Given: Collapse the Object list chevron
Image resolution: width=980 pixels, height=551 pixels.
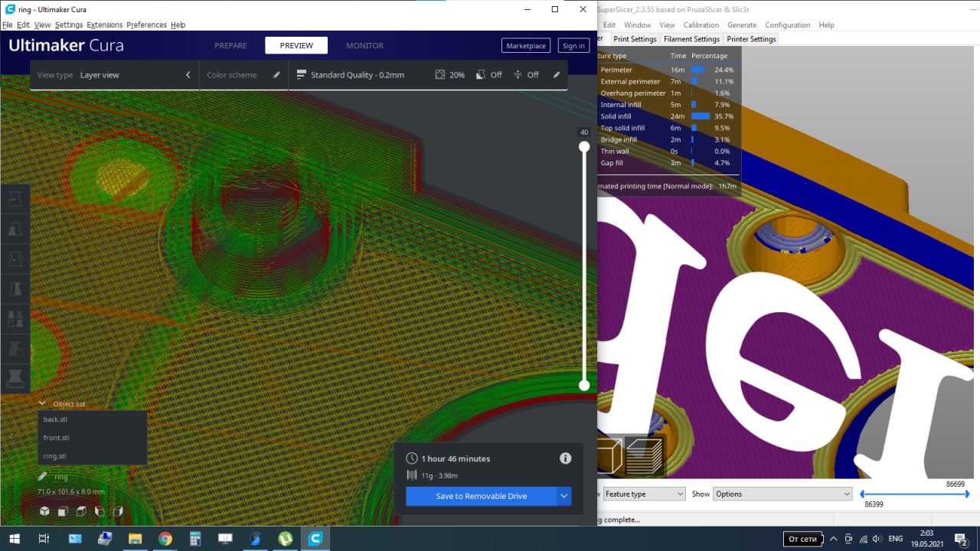Looking at the screenshot, I should pos(42,403).
